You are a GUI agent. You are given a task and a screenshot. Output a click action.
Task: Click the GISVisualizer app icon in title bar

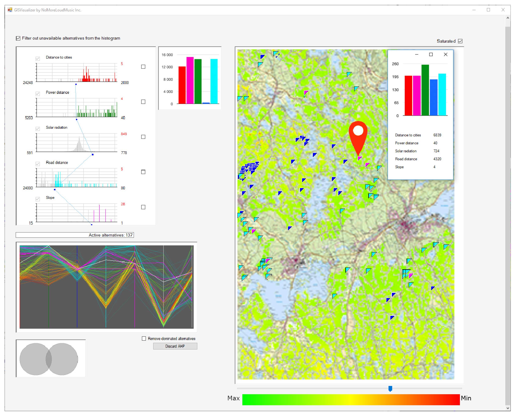10,10
